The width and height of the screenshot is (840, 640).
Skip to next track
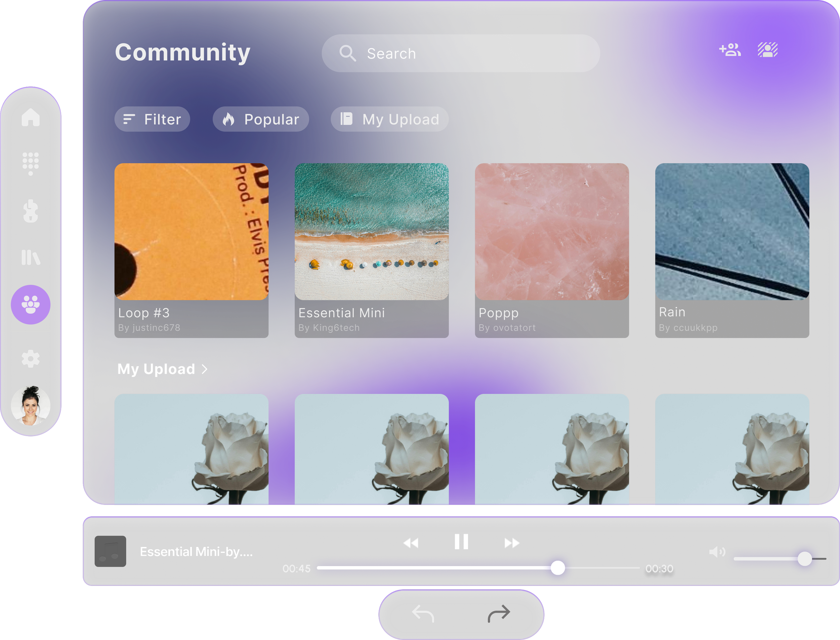pos(511,543)
